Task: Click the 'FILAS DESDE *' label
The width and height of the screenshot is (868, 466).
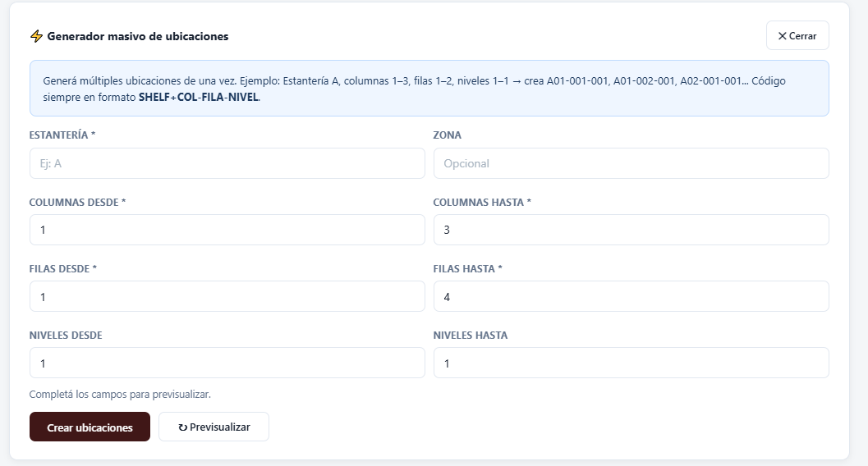Action: pyautogui.click(x=63, y=268)
